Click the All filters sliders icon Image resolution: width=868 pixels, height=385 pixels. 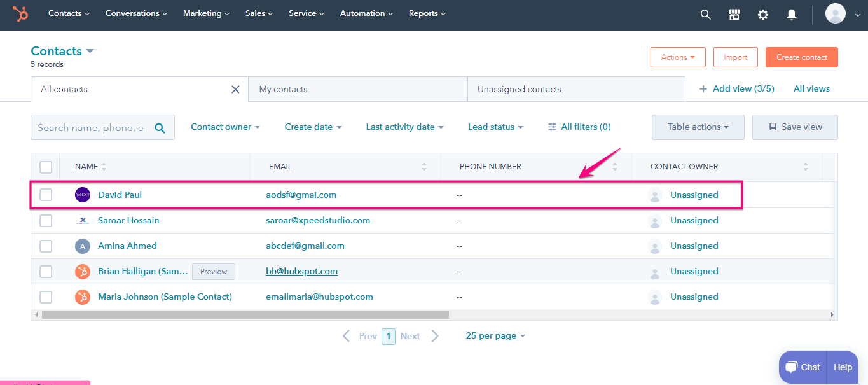click(552, 127)
